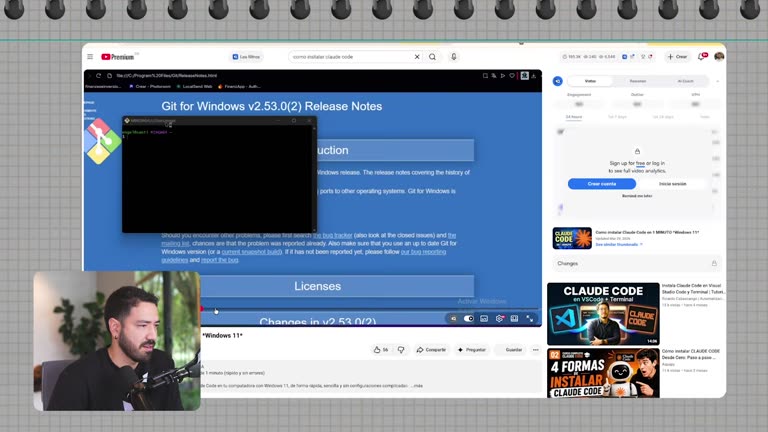
Task: Click the download icon in recorded browser toolbar
Action: [x=534, y=75]
